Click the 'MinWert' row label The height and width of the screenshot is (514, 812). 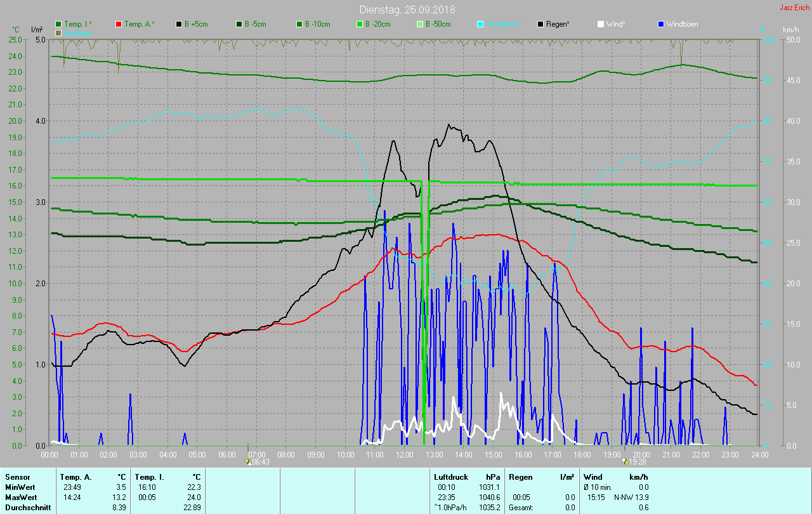20,487
